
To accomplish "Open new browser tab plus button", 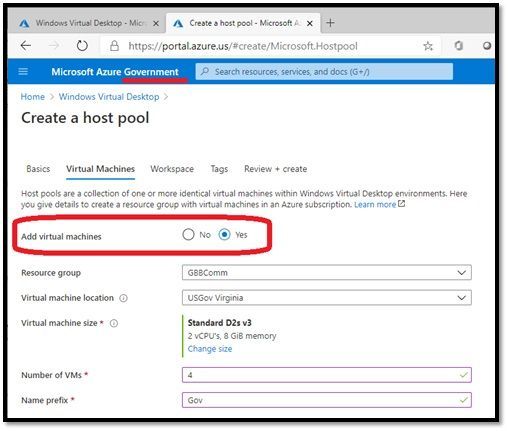I will point(330,23).
